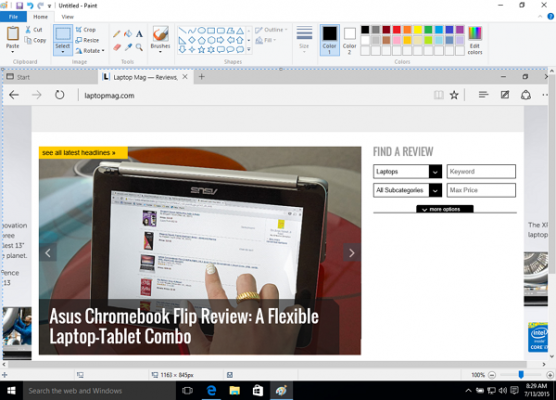
Task: Click the Resize button
Action: pyautogui.click(x=87, y=40)
